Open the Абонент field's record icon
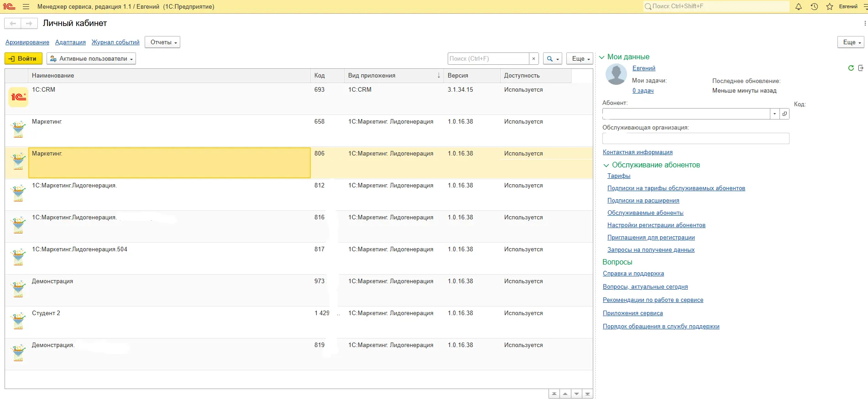 (784, 114)
